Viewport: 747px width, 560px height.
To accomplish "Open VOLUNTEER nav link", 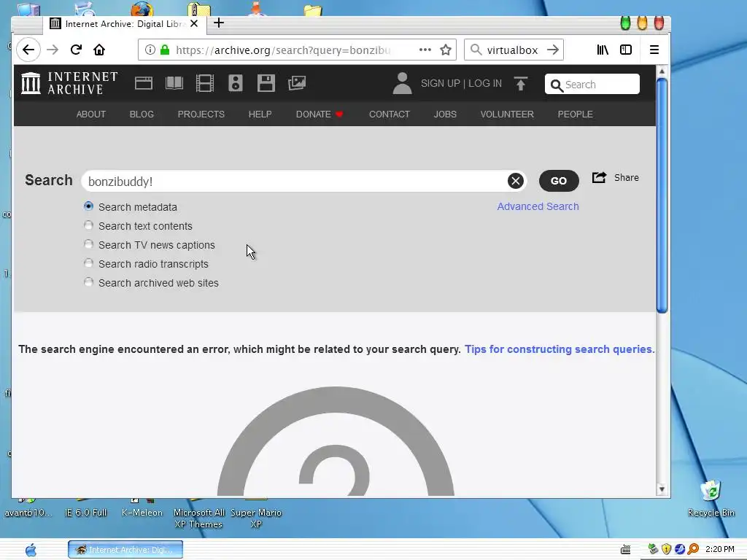I will 507,114.
